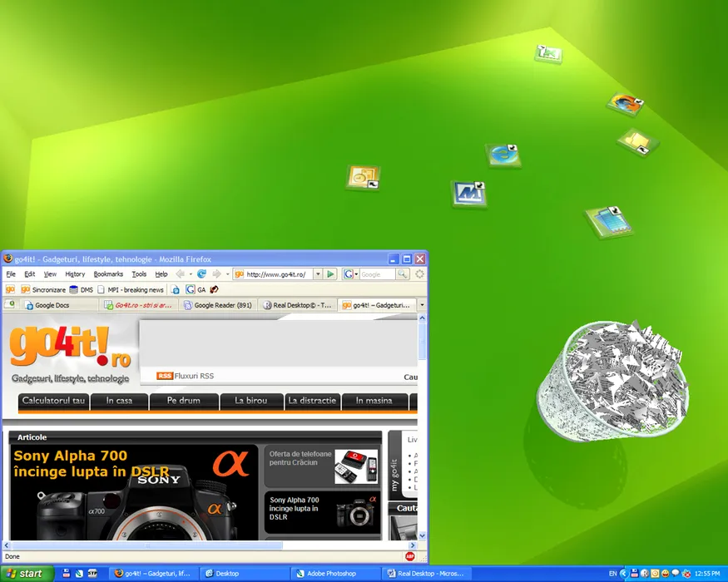This screenshot has height=582, width=728.
Task: Click in the Google search field
Action: tap(377, 274)
